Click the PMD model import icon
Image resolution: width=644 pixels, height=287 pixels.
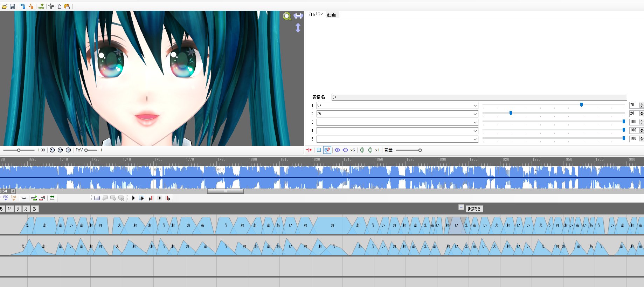coord(23,6)
